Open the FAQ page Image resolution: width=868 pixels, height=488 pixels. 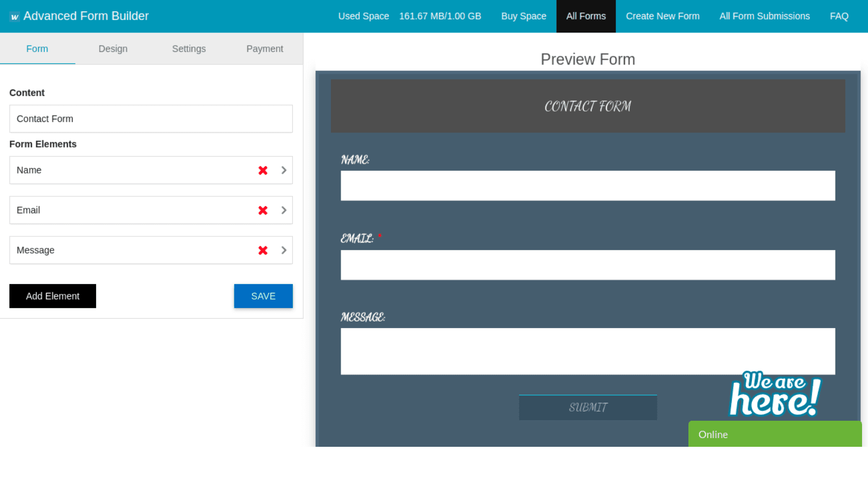pos(839,16)
